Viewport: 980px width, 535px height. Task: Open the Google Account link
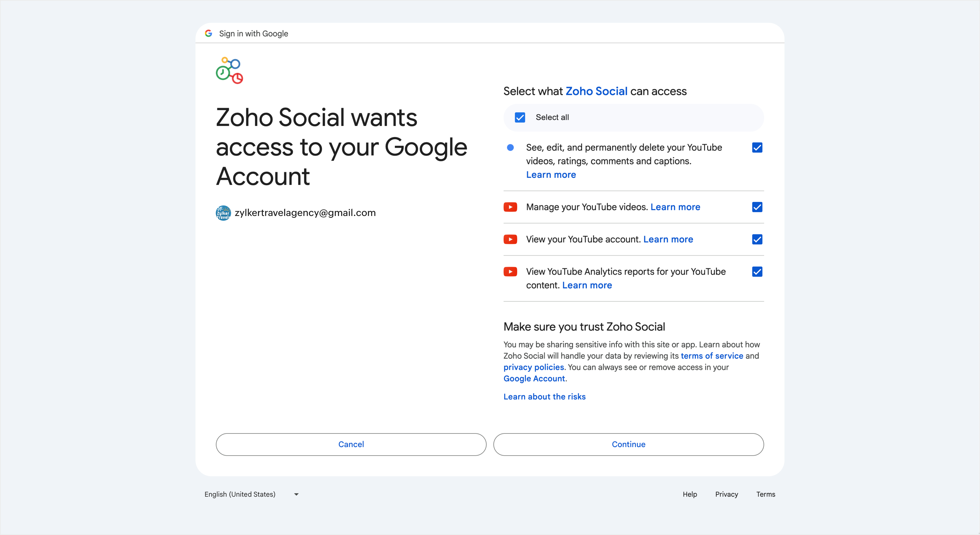point(534,379)
